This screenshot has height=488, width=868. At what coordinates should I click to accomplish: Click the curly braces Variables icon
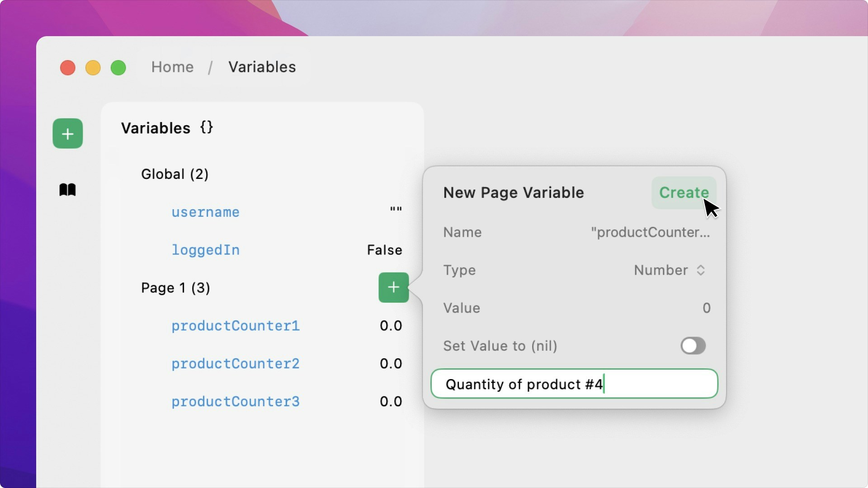click(207, 128)
